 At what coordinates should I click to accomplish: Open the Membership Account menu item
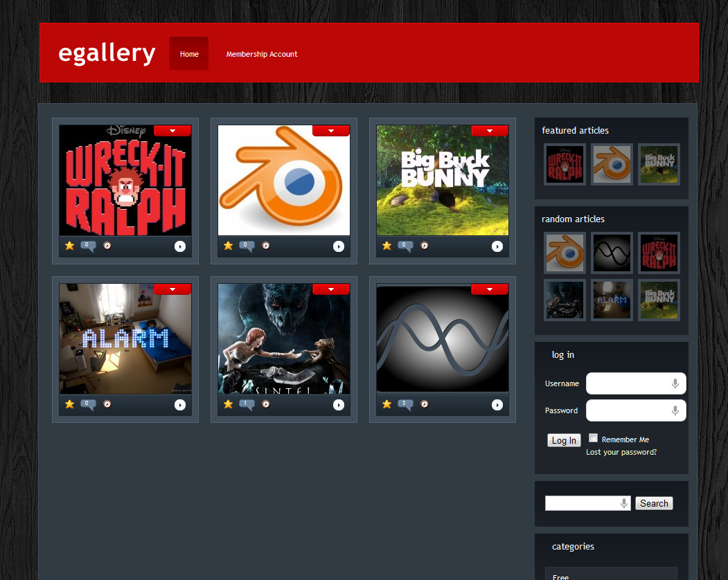coord(262,54)
